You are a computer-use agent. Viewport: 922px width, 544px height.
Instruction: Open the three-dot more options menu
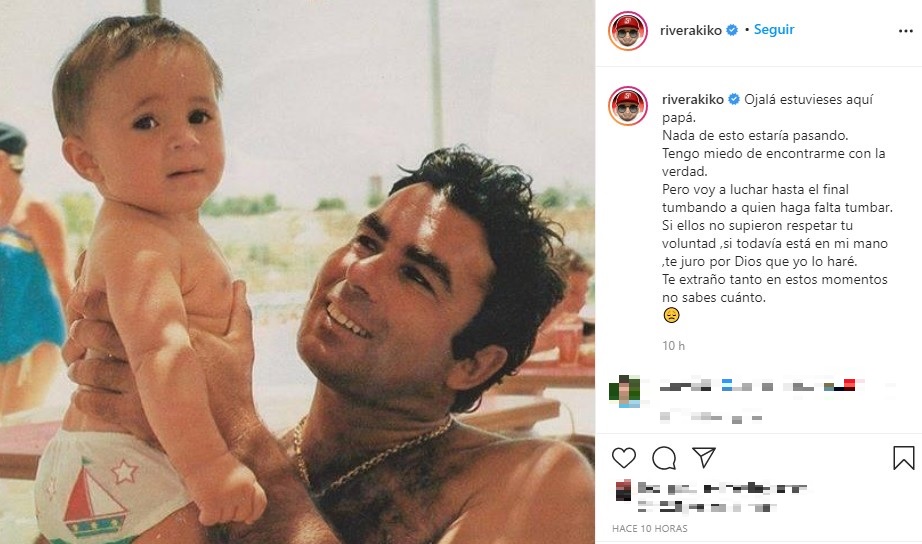pos(906,31)
